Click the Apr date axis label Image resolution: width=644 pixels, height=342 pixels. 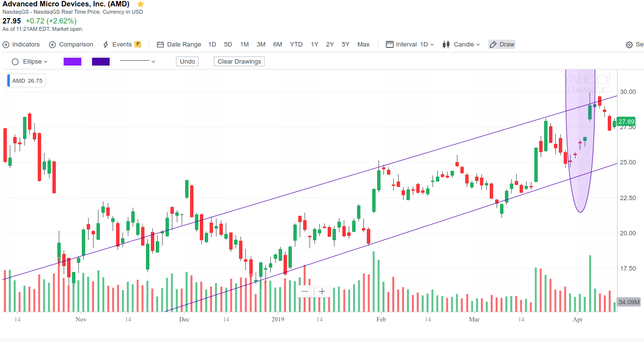578,319
